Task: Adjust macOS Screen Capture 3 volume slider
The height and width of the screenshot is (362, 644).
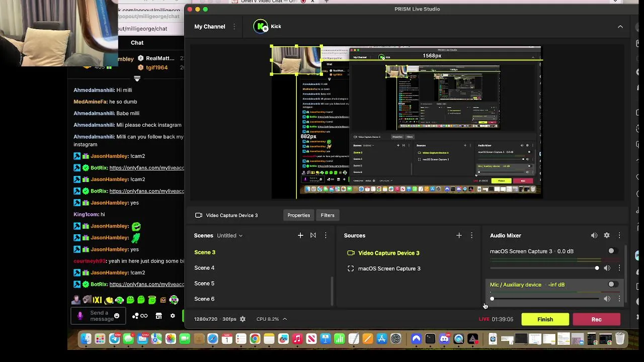Action: click(x=545, y=268)
